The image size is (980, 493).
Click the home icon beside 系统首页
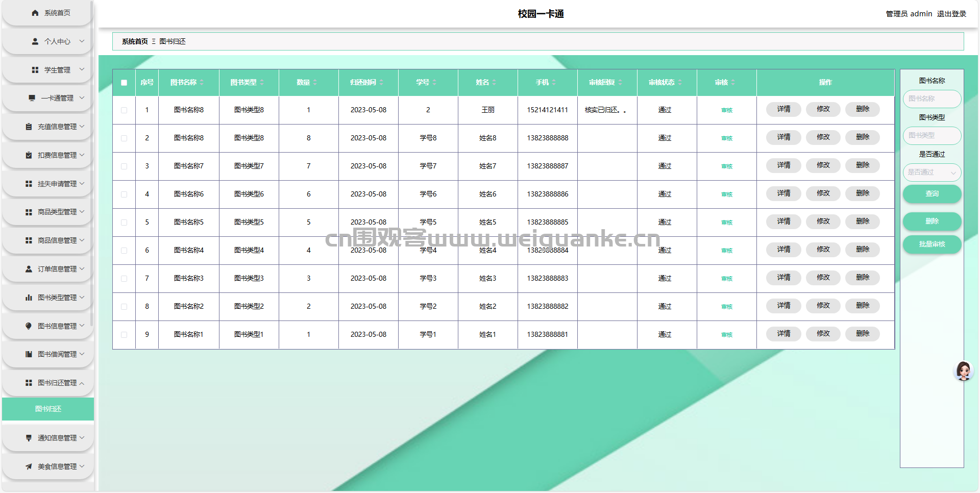coord(35,13)
